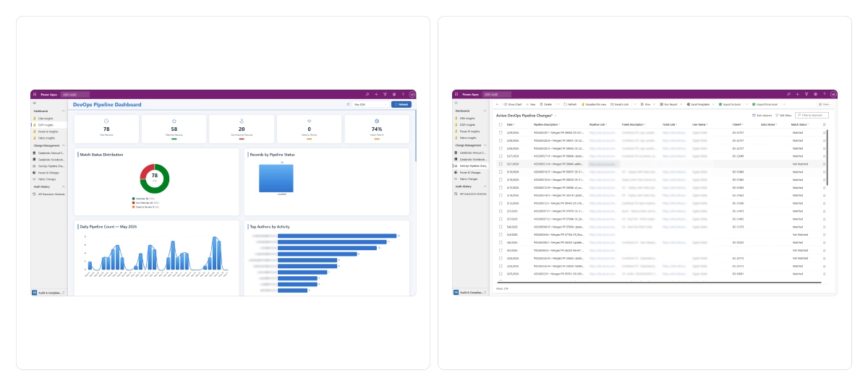The height and width of the screenshot is (386, 868).
Task: Open row link icon for PR 59000 row
Action: tap(825, 133)
